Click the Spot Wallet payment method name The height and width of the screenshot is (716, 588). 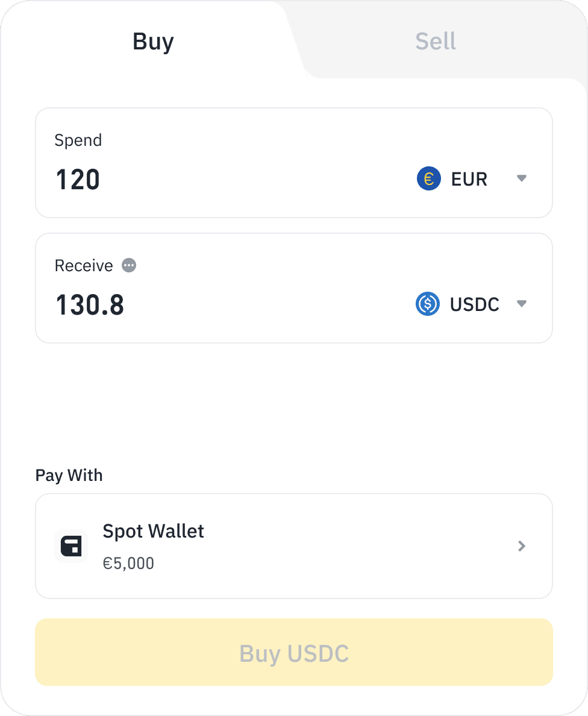[153, 531]
